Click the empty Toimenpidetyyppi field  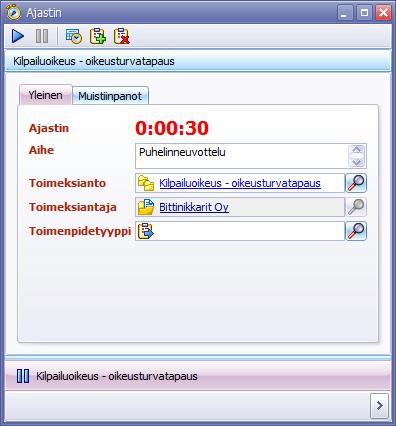pyautogui.click(x=240, y=231)
